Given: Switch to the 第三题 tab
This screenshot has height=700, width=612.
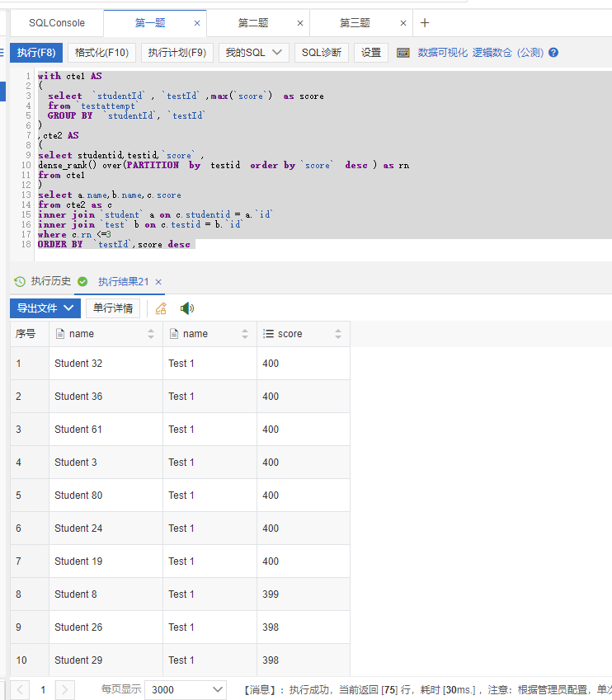Looking at the screenshot, I should tap(355, 23).
